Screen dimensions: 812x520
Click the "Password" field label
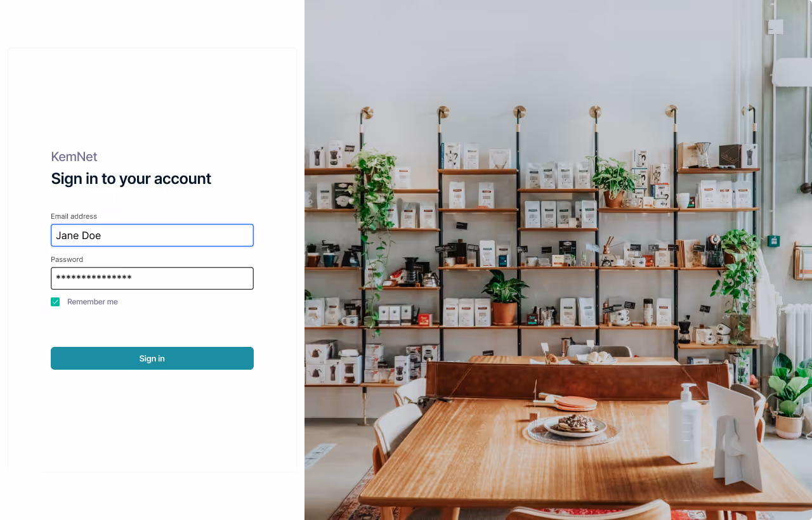67,259
